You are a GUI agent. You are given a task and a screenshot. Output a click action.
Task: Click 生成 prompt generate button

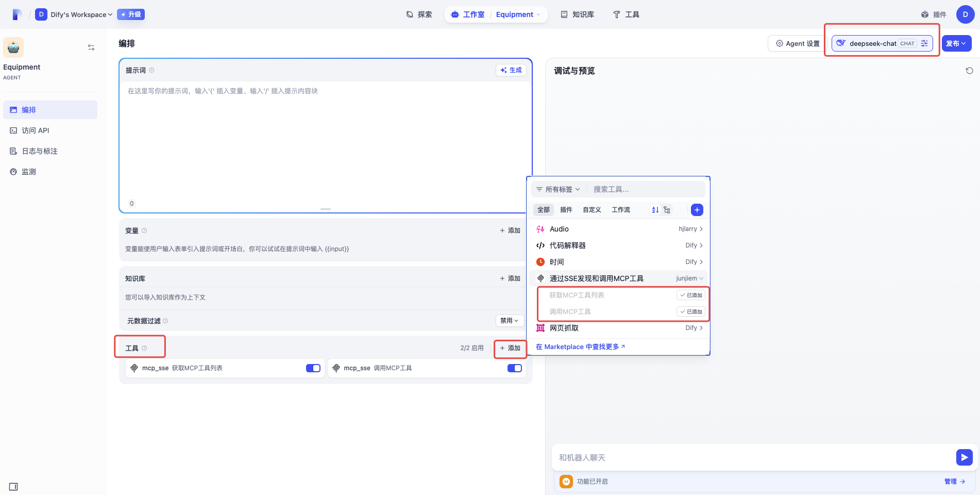(511, 70)
